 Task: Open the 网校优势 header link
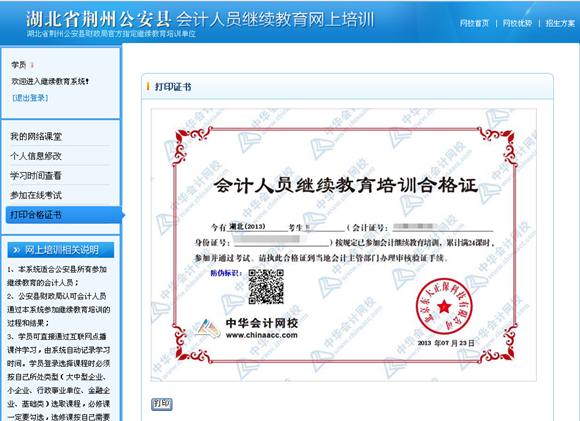(517, 23)
